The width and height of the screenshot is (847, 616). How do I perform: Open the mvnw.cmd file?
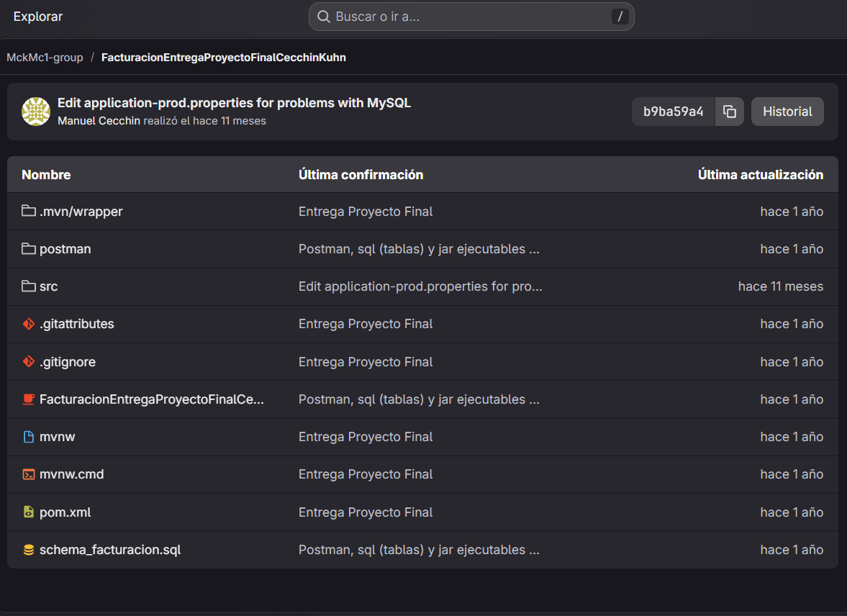tap(71, 474)
